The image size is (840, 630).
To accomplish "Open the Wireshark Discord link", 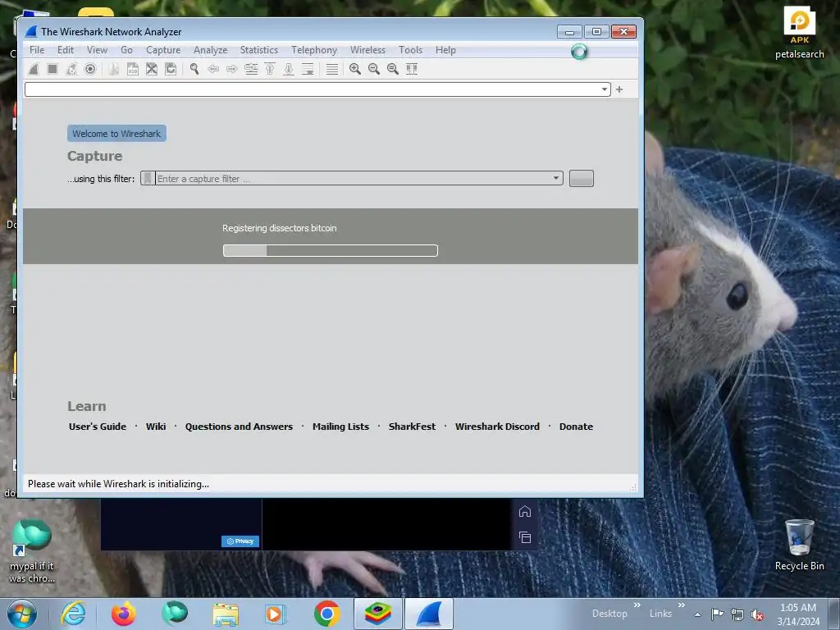I will pos(497,427).
